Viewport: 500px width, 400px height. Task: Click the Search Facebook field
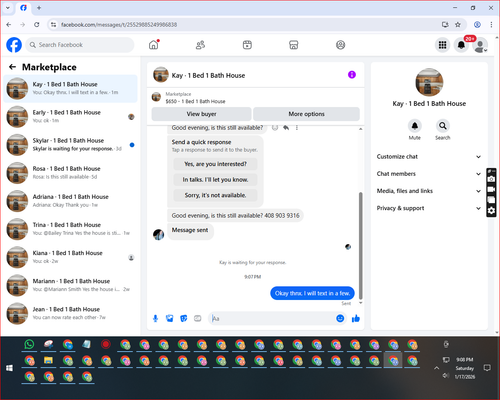(80, 45)
